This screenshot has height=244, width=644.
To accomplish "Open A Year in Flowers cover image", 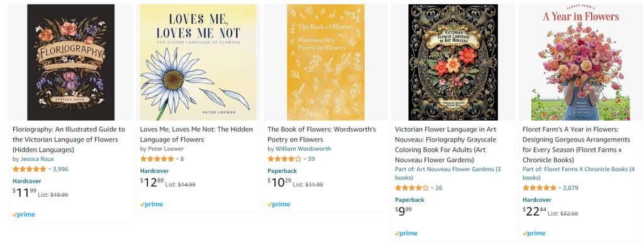I will pos(580,62).
